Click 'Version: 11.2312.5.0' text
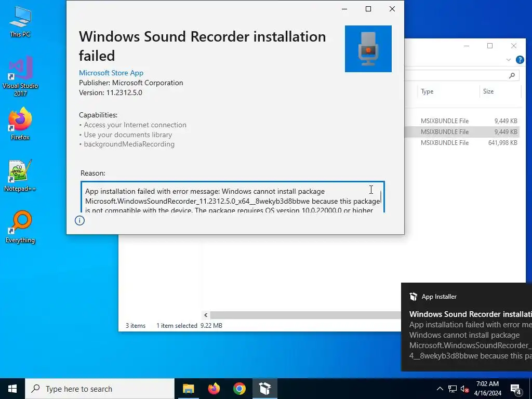The width and height of the screenshot is (532, 399). (111, 92)
